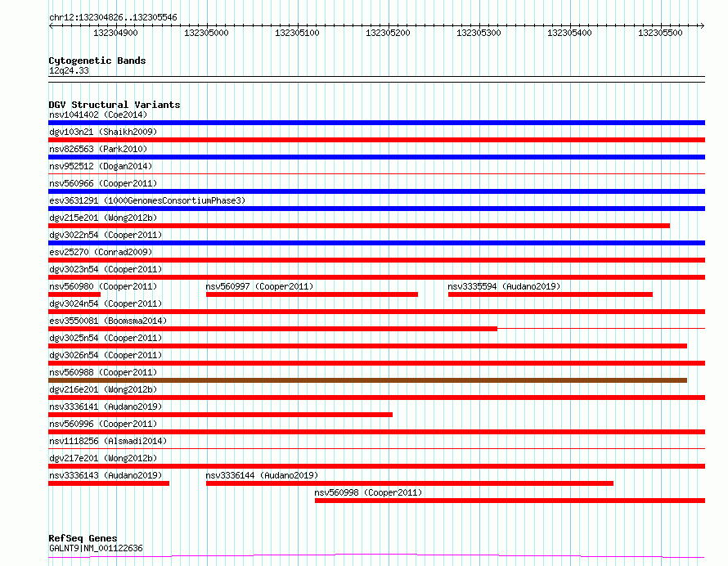Click the RefSeq Genes track title

pos(83,539)
